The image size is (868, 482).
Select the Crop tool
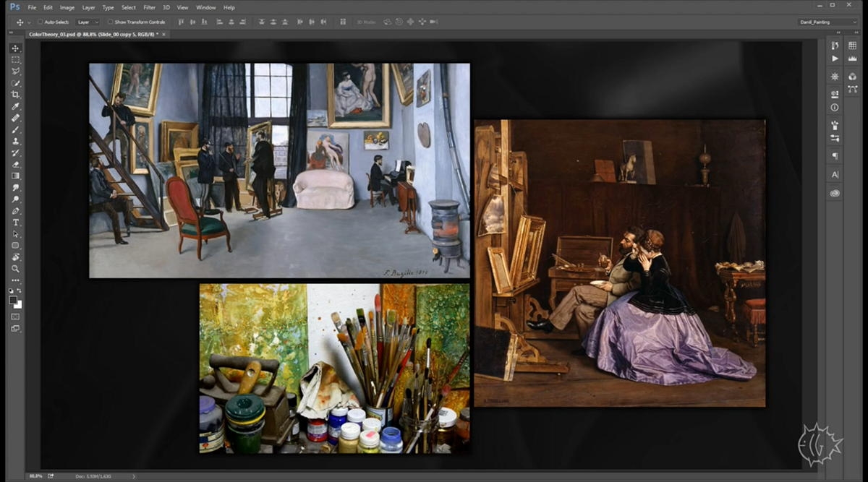[x=15, y=95]
